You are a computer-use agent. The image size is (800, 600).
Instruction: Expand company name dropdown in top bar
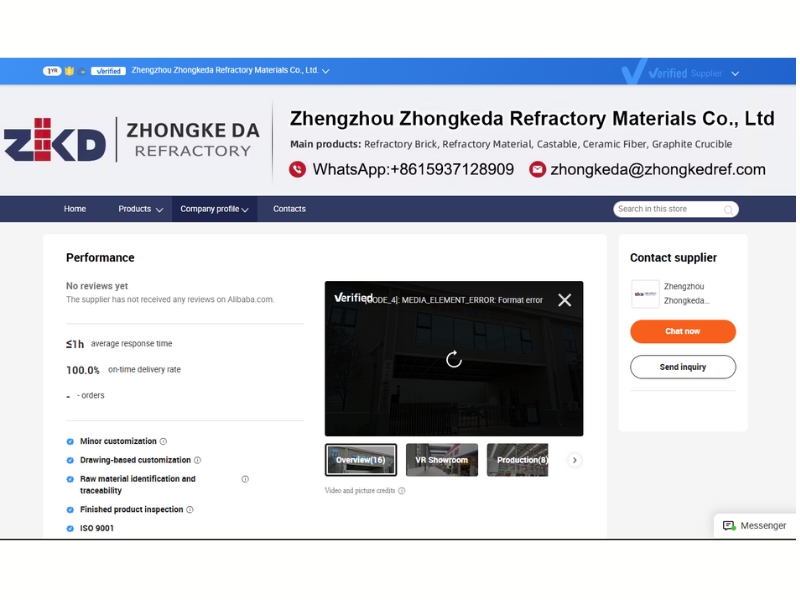click(326, 71)
